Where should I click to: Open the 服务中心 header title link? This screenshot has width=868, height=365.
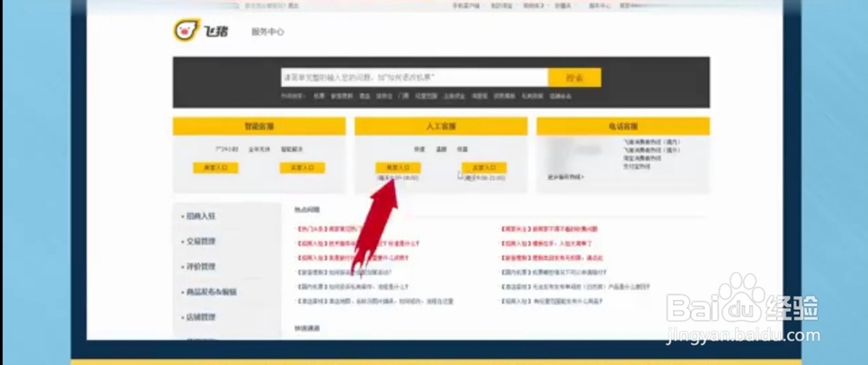coord(268,32)
